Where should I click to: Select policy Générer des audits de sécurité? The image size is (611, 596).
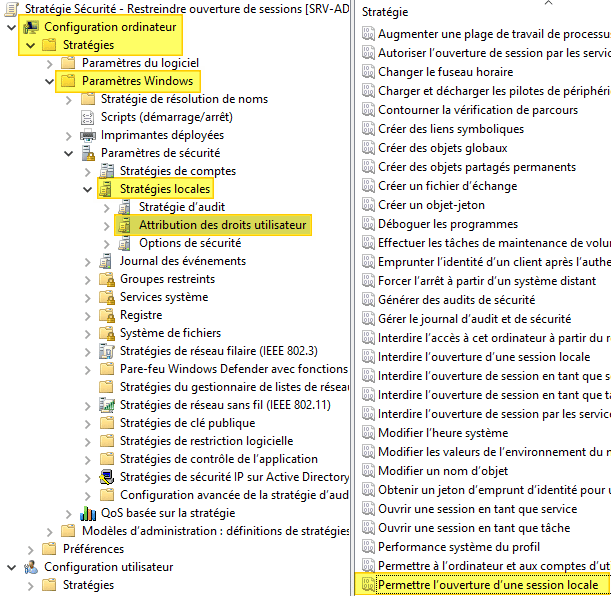pyautogui.click(x=456, y=300)
